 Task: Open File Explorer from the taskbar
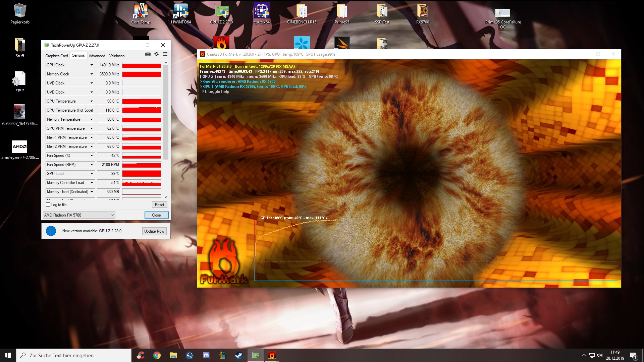coord(173,355)
